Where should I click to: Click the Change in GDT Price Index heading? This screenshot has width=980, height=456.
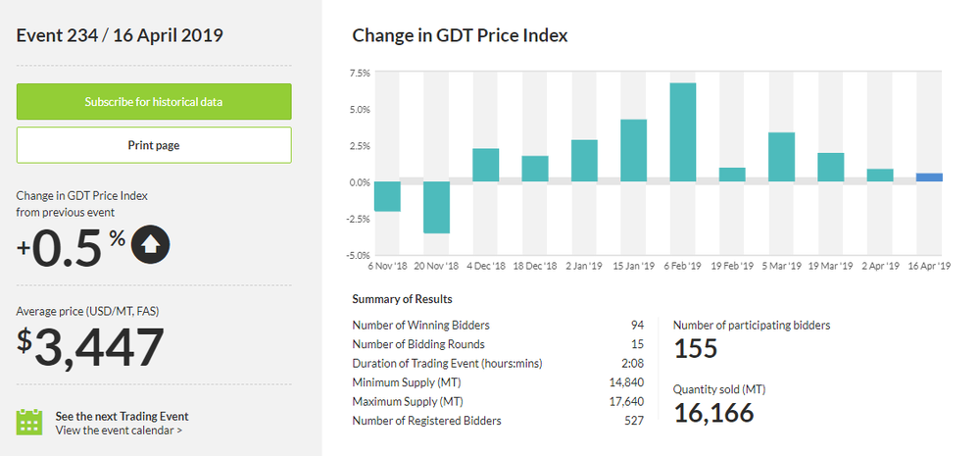coord(460,35)
